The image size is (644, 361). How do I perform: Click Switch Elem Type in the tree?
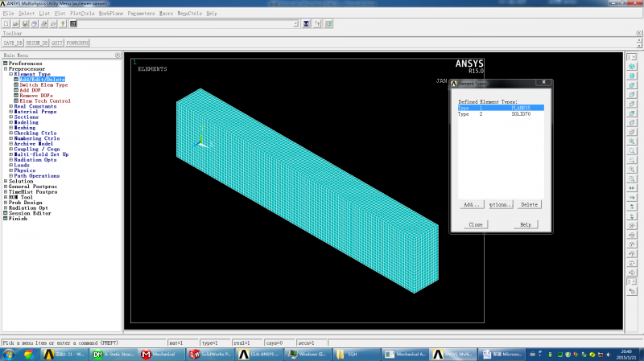pos(43,84)
